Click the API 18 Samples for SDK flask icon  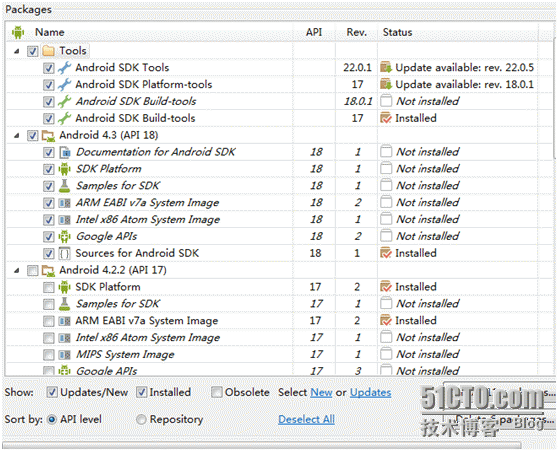pyautogui.click(x=64, y=186)
